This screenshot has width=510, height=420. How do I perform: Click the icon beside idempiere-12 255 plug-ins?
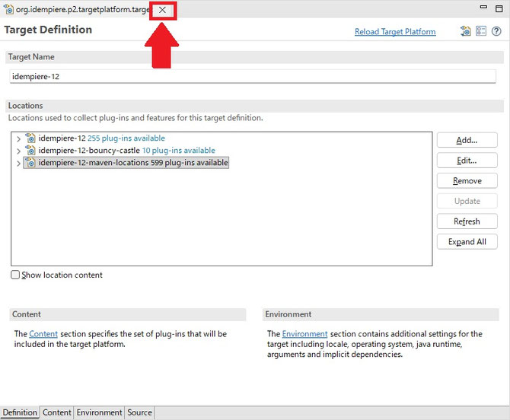(x=30, y=138)
